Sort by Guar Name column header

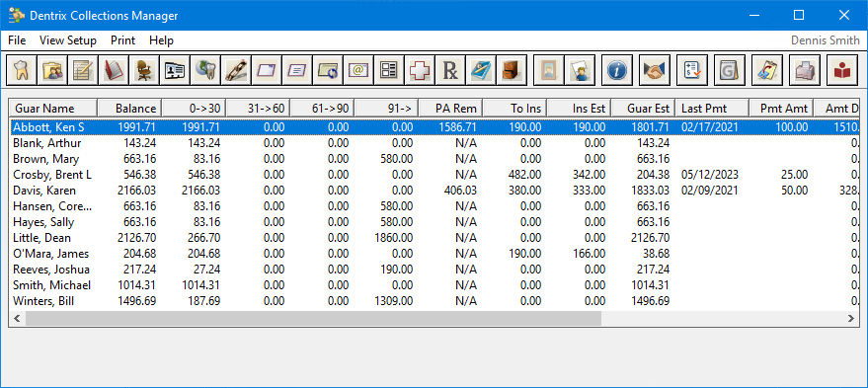(53, 109)
